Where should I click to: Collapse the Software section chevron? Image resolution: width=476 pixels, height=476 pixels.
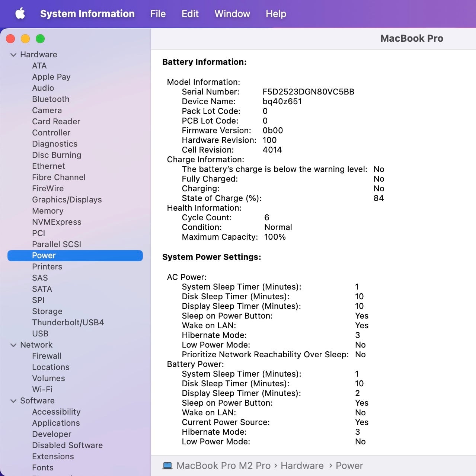point(13,401)
